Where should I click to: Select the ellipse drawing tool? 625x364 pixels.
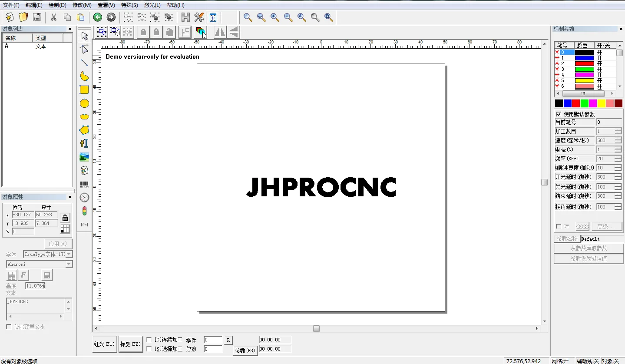point(84,117)
